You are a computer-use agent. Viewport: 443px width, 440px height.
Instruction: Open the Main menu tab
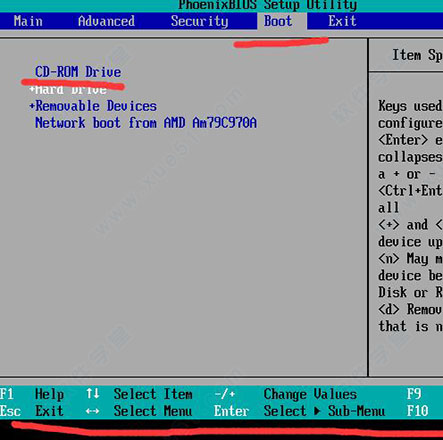coord(28,21)
